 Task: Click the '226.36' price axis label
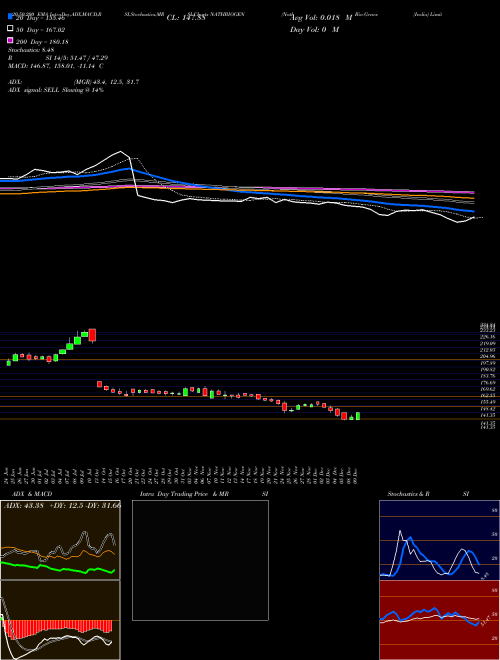click(x=488, y=337)
